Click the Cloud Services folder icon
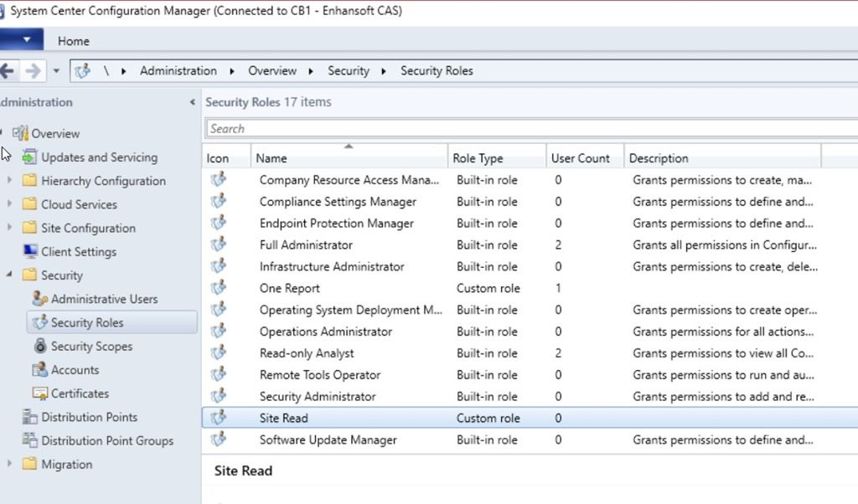The width and height of the screenshot is (858, 504). point(29,204)
